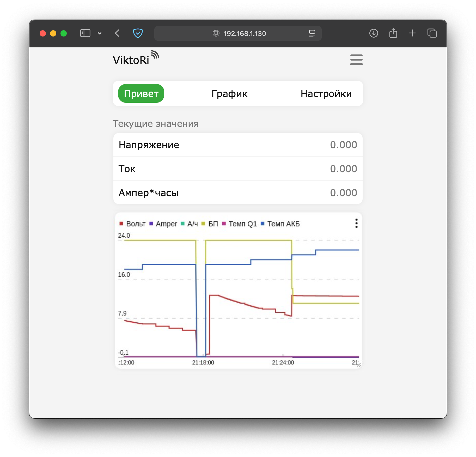Click the privacy shield icon
Screen dimensions: 476x457
(138, 33)
